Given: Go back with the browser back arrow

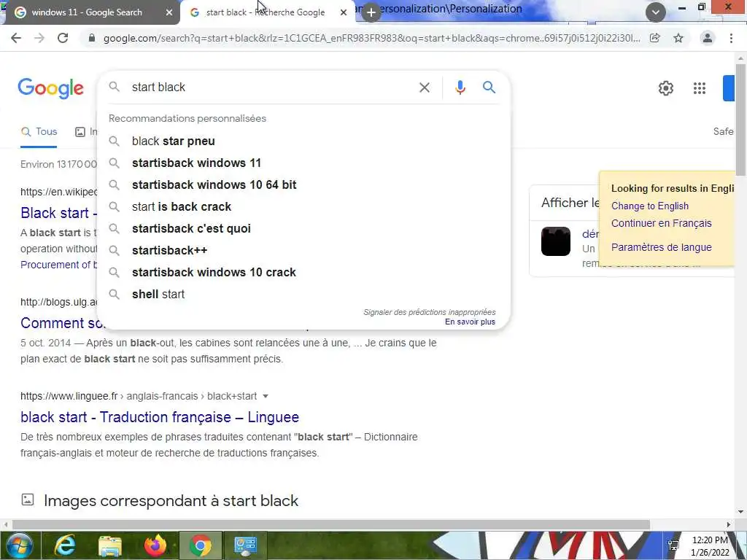Looking at the screenshot, I should (x=16, y=38).
